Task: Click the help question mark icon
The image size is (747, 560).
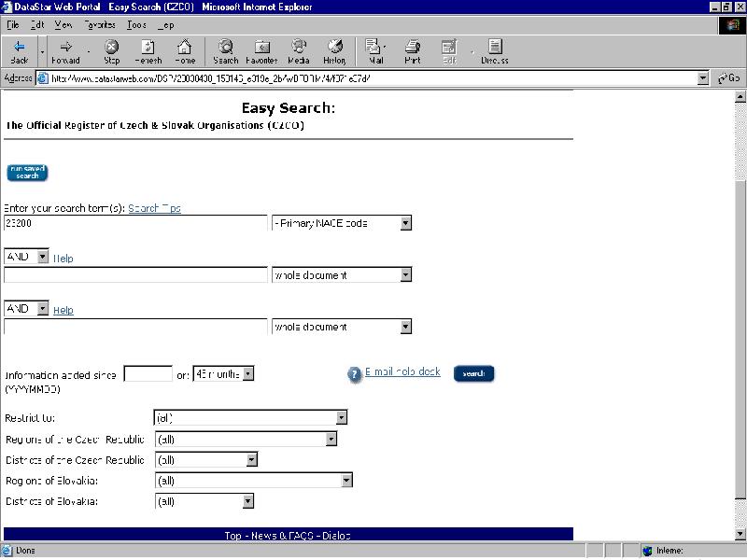Action: (355, 374)
